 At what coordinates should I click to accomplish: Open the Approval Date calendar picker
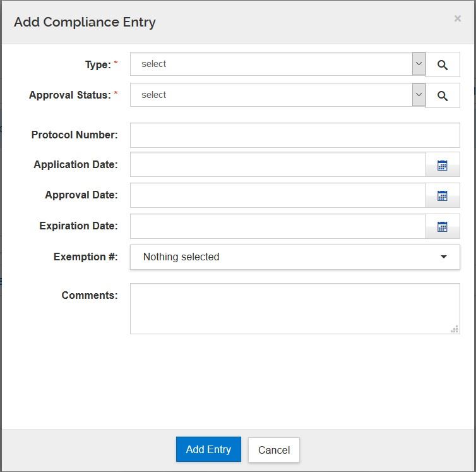(443, 196)
